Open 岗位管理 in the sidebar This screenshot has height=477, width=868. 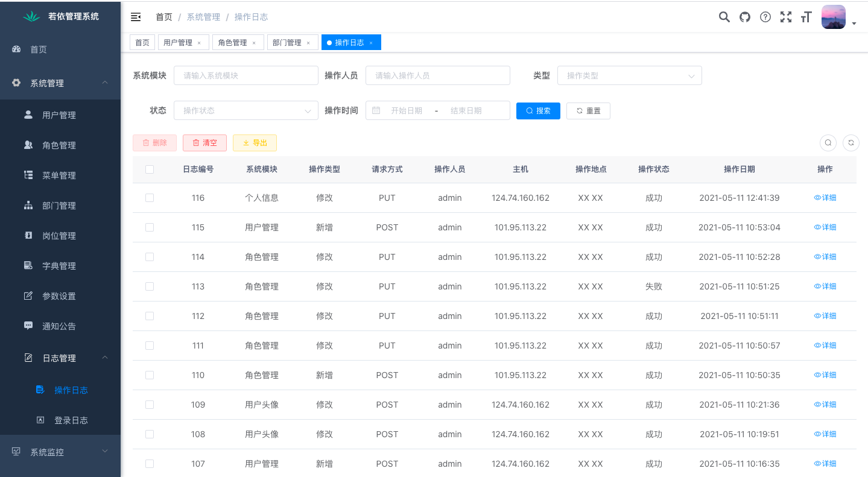coord(60,236)
